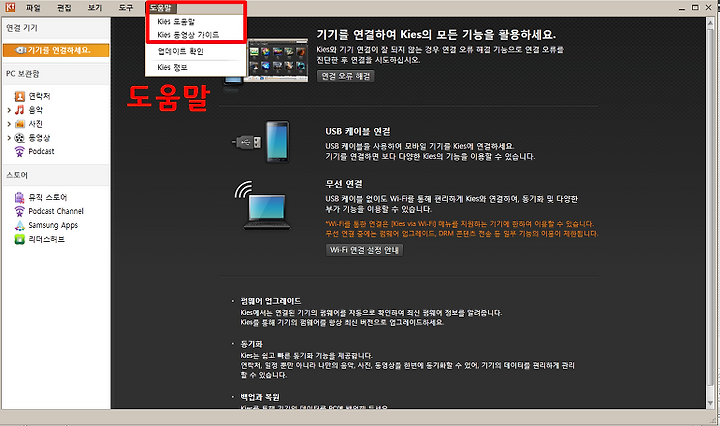Open 뮤직 스토어 in the store list
Image resolution: width=720 pixels, height=426 pixels.
48,197
